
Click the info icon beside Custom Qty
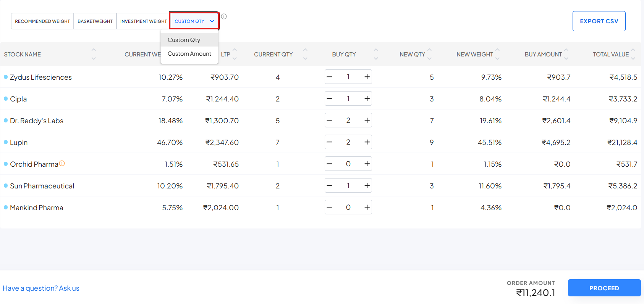point(224,16)
